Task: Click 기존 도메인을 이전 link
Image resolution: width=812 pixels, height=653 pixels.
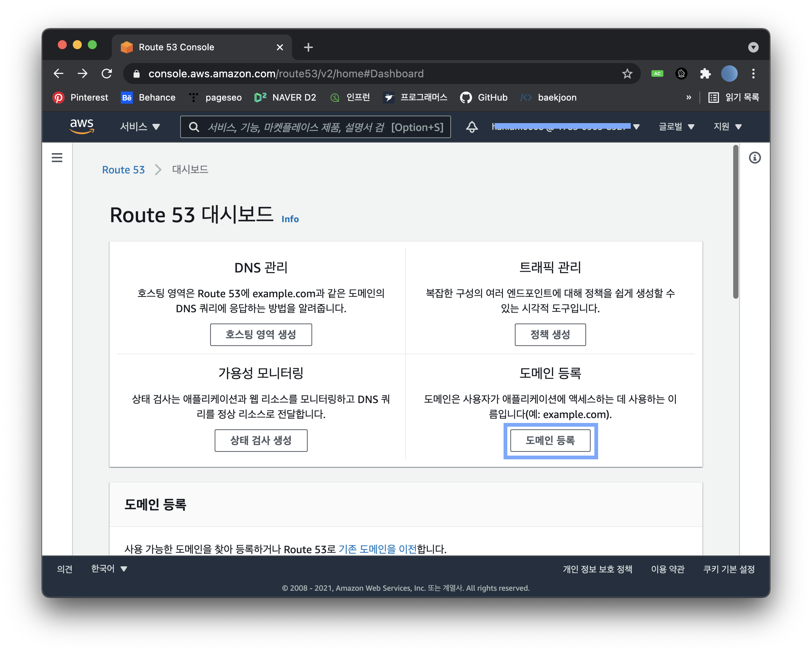Action: point(377,549)
